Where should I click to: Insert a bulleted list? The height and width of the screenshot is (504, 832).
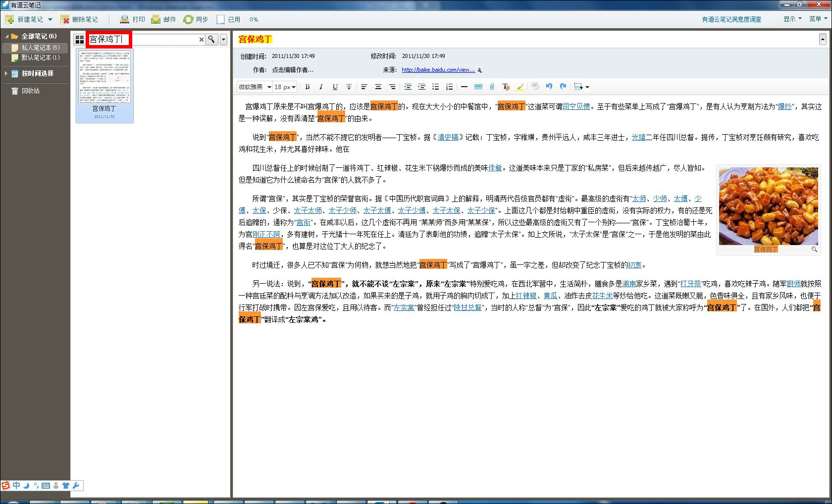(435, 87)
